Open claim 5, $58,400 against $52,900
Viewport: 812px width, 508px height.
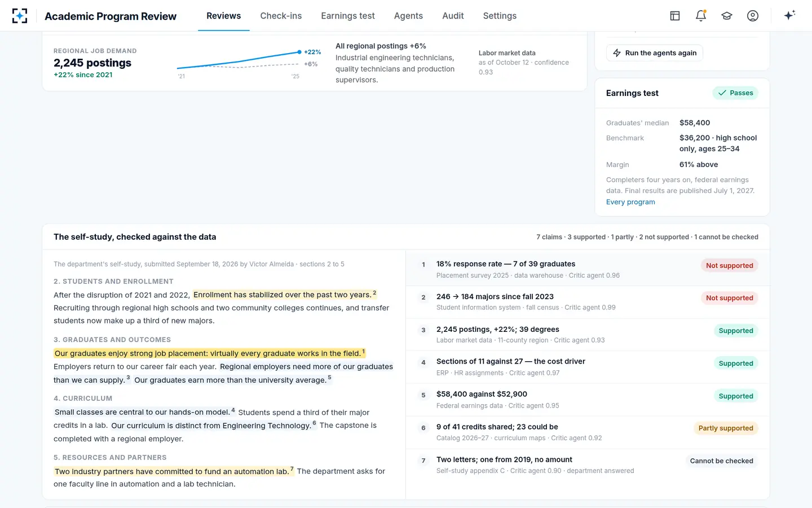pos(588,400)
